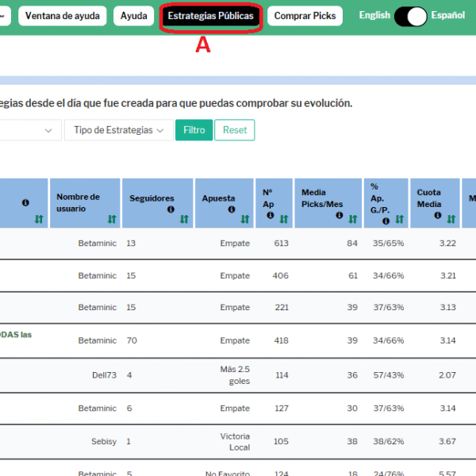Click the picks per month value 84
Screen dimensions: 476x476
[x=352, y=244]
